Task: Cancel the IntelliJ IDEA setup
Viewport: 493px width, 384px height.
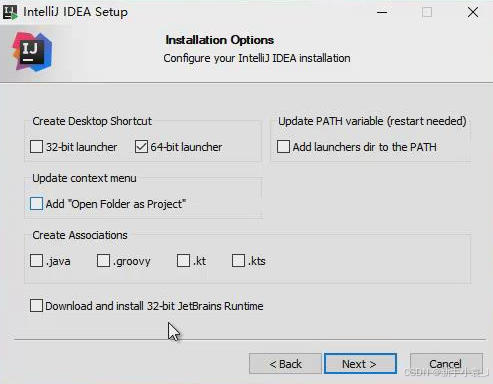Action: pos(446,364)
